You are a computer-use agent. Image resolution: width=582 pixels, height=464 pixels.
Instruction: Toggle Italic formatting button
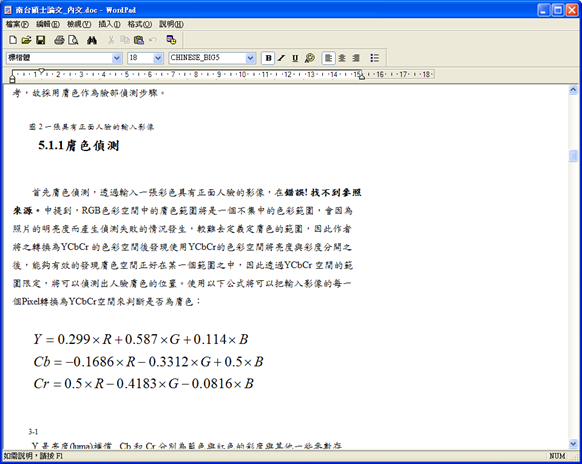[x=281, y=58]
